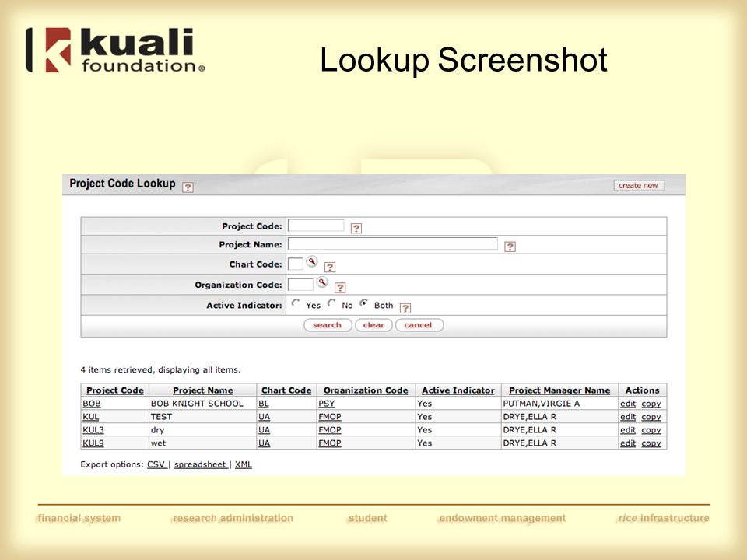This screenshot has width=747, height=560.
Task: Sort by Active Indicator column header
Action: point(458,390)
